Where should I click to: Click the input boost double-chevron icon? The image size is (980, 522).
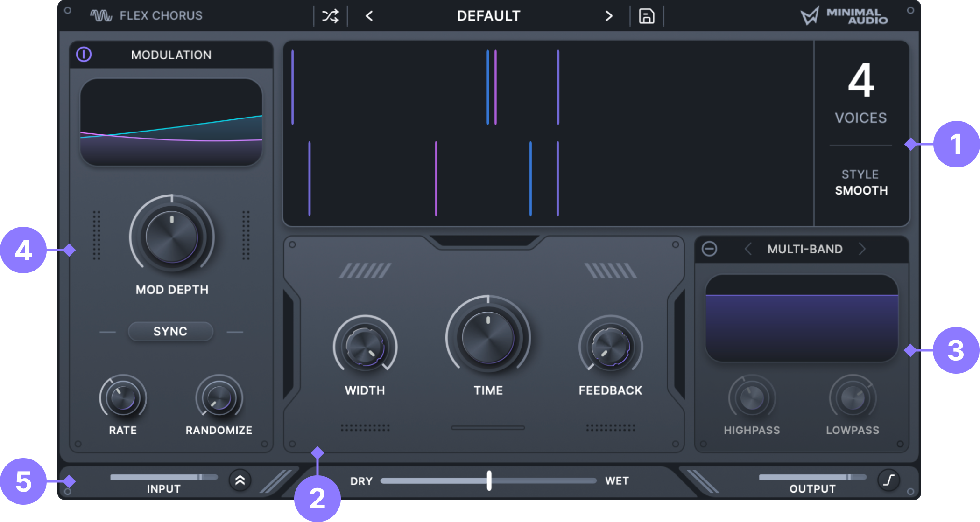[x=240, y=480]
